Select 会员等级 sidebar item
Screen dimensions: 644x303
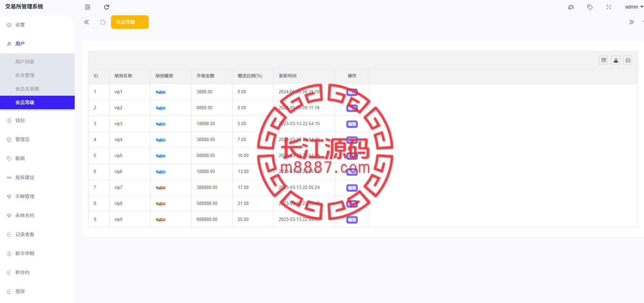pyautogui.click(x=37, y=102)
